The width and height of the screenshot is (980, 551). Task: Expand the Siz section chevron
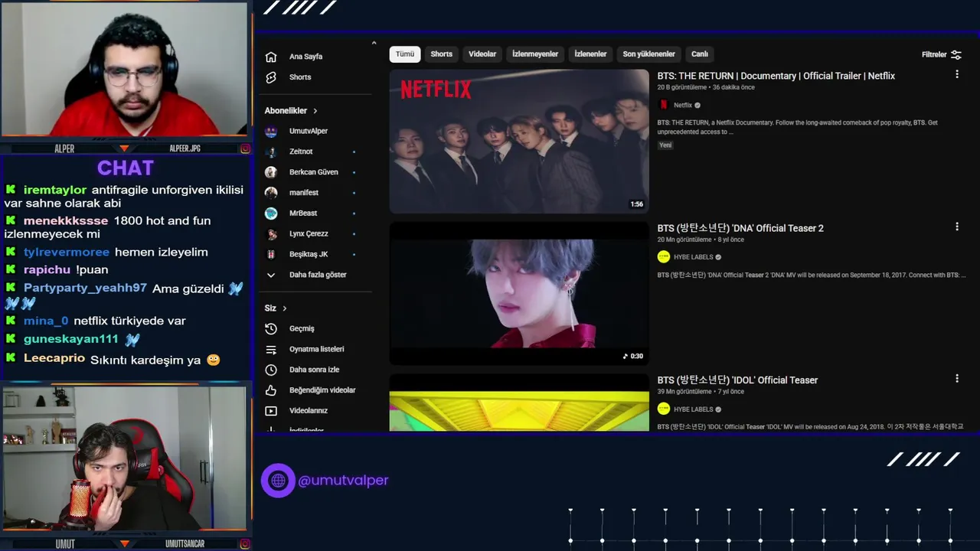click(285, 308)
